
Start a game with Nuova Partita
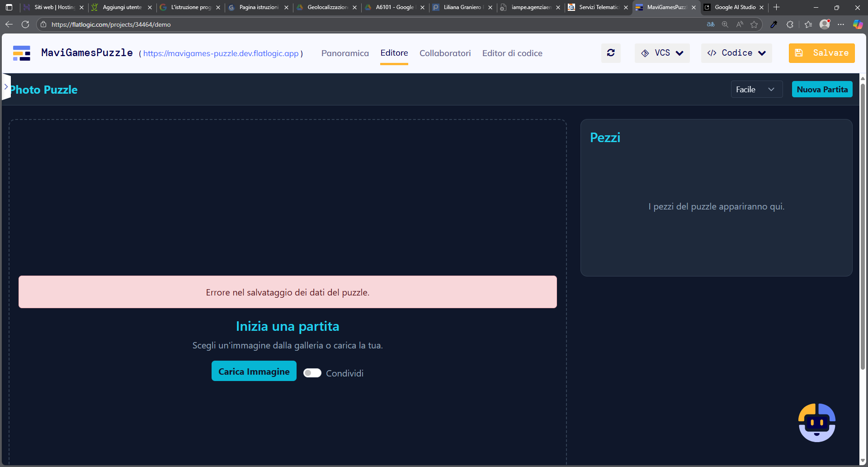[822, 90]
